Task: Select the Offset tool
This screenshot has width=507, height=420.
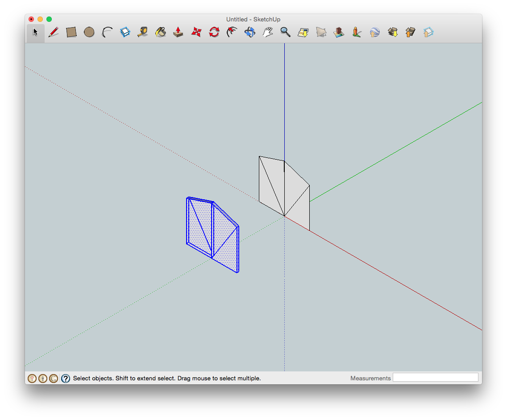Action: (232, 32)
